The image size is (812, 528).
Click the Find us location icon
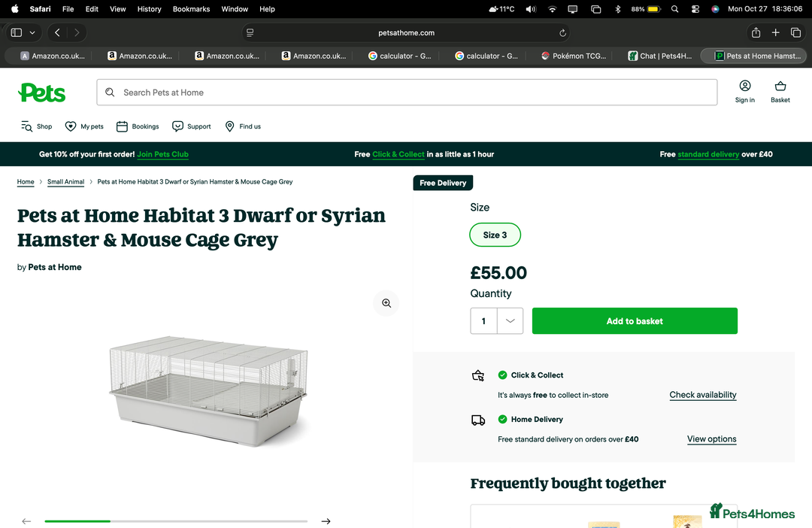(230, 126)
